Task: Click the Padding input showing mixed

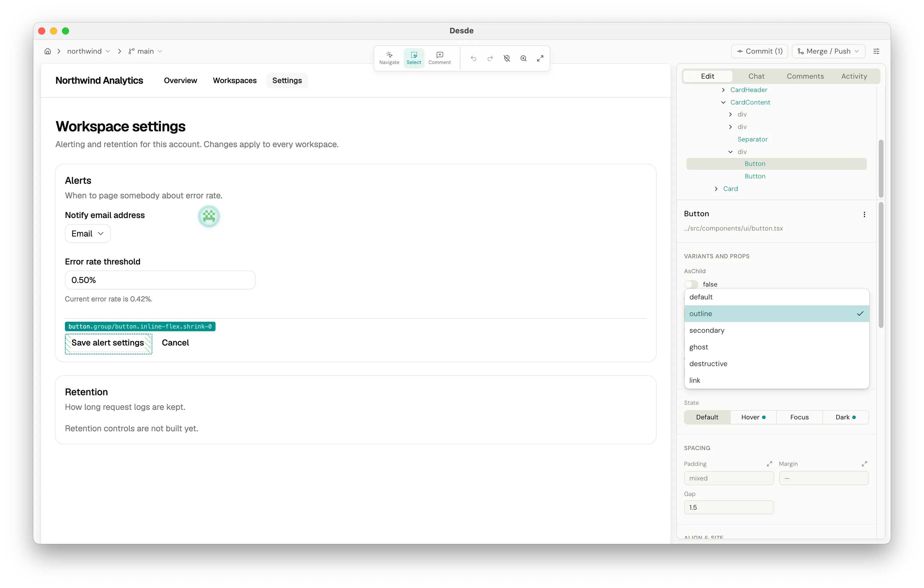Action: [x=729, y=478]
